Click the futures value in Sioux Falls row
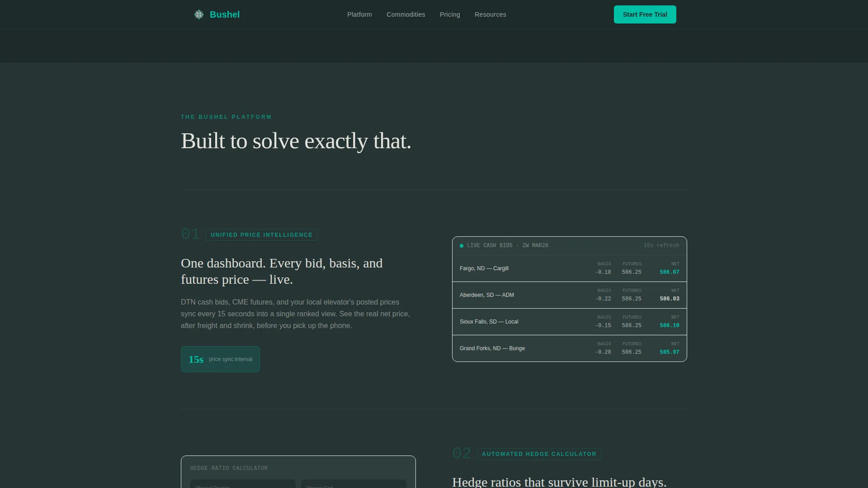The width and height of the screenshot is (868, 488). (632, 325)
